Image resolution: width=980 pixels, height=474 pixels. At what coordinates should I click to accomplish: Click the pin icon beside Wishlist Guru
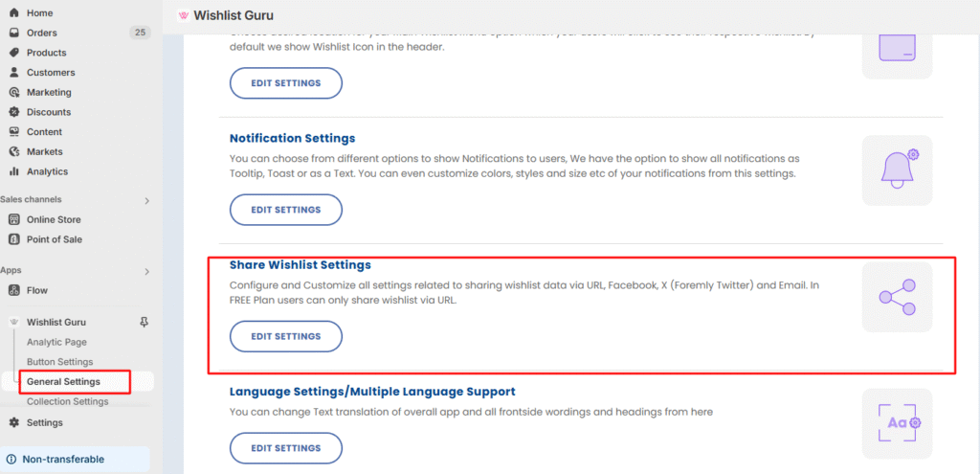pyautogui.click(x=145, y=323)
